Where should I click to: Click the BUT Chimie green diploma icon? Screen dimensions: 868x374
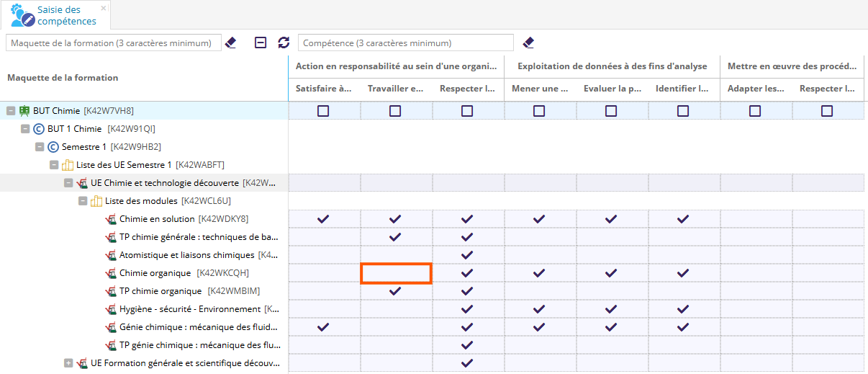24,111
